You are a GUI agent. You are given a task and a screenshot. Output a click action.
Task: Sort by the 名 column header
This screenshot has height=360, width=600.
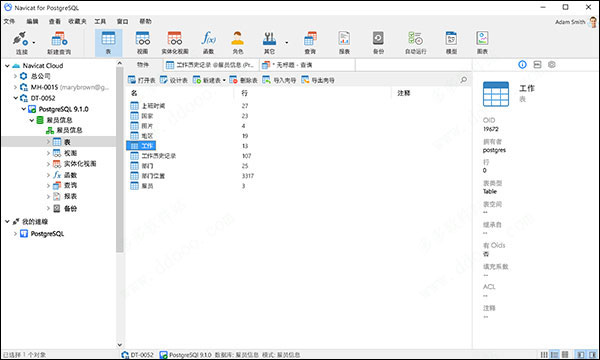pos(179,93)
